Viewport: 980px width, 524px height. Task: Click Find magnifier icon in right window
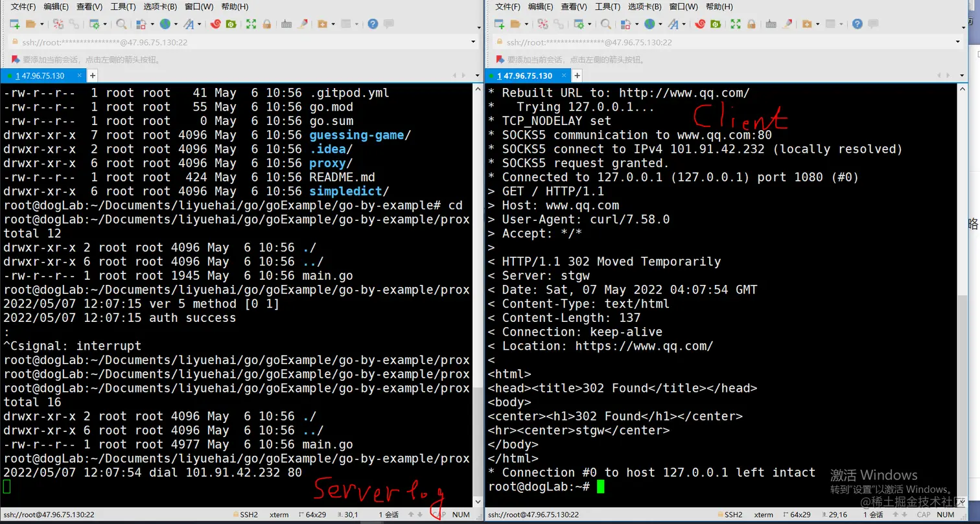click(606, 24)
